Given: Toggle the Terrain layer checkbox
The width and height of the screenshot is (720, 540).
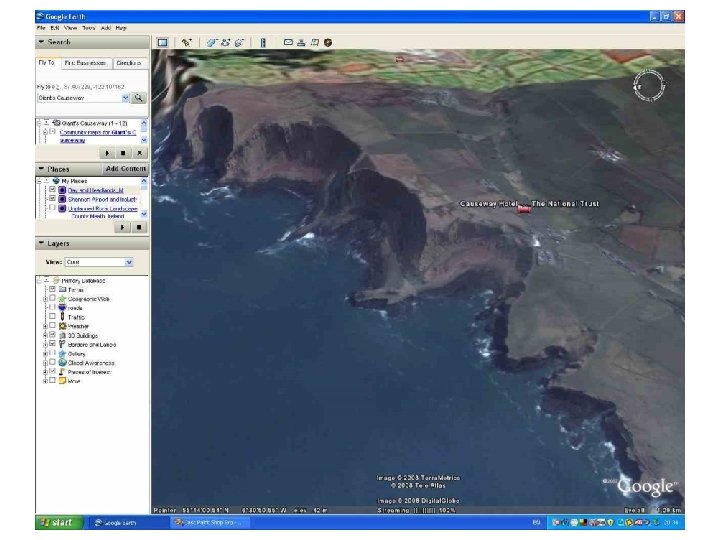Looking at the screenshot, I should (52, 289).
